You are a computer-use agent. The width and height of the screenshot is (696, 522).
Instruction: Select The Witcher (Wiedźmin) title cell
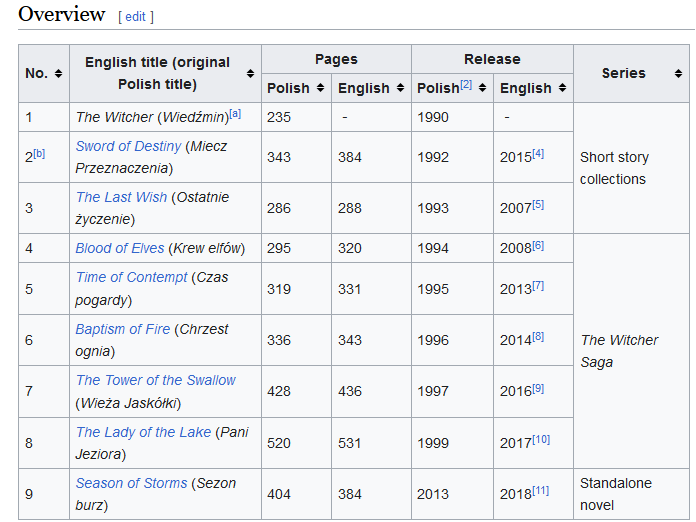coord(166,117)
